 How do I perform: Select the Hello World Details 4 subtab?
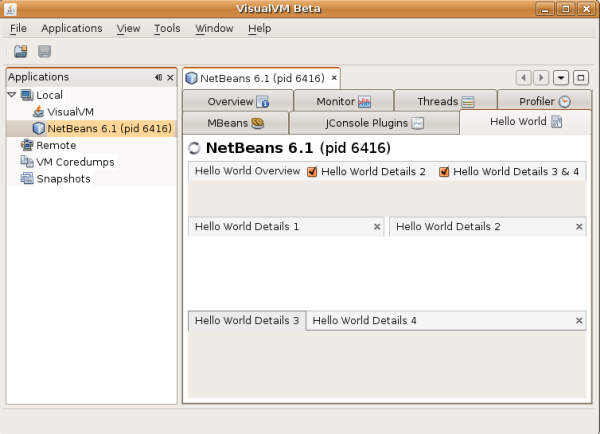click(364, 320)
